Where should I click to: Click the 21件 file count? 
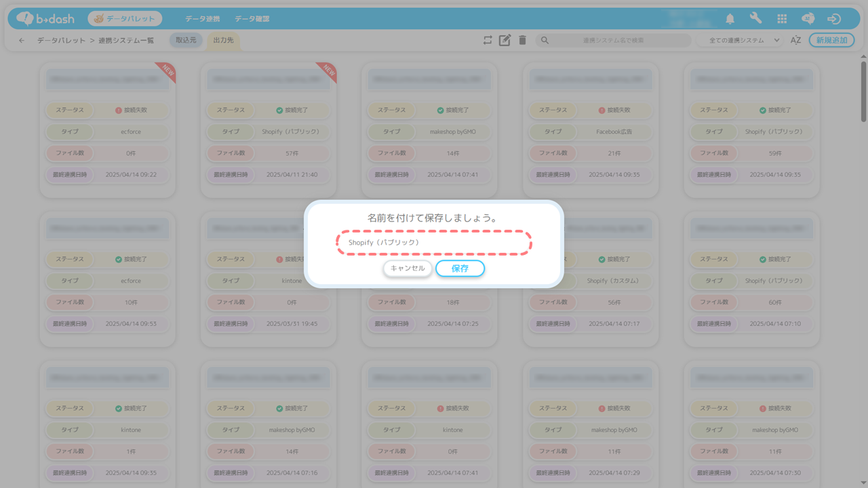[x=614, y=153]
